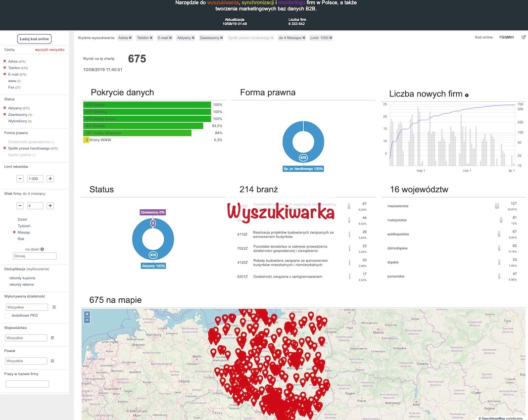
Task: Open list menu icon beside Powiat field
Action: tap(52, 361)
